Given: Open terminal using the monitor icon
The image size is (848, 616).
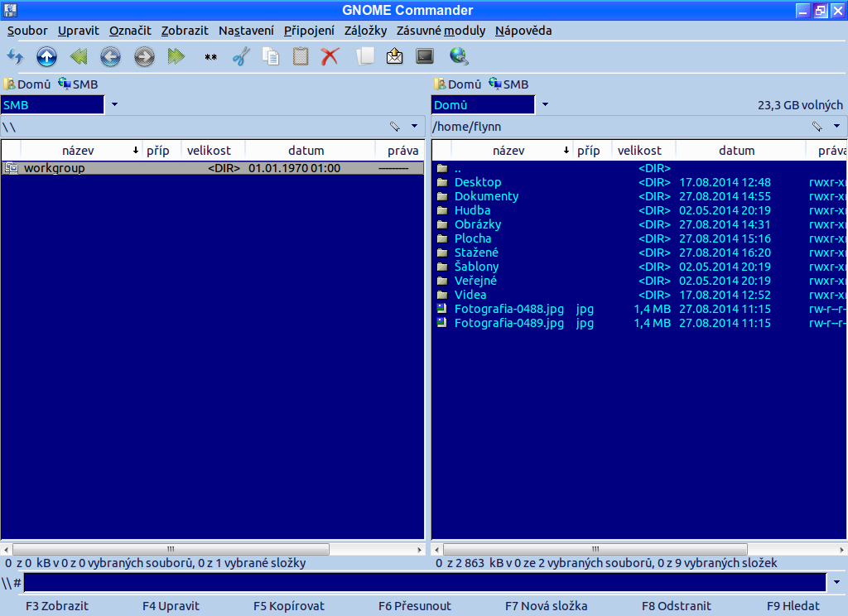Looking at the screenshot, I should point(425,56).
